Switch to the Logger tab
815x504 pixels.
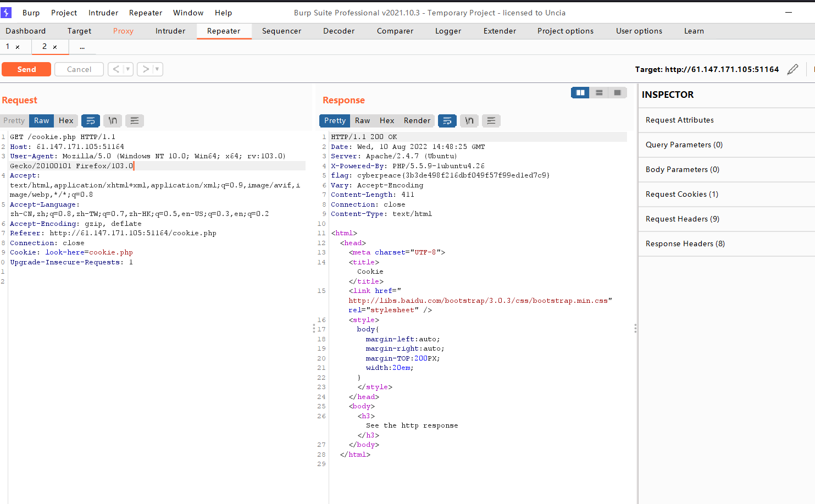tap(448, 31)
